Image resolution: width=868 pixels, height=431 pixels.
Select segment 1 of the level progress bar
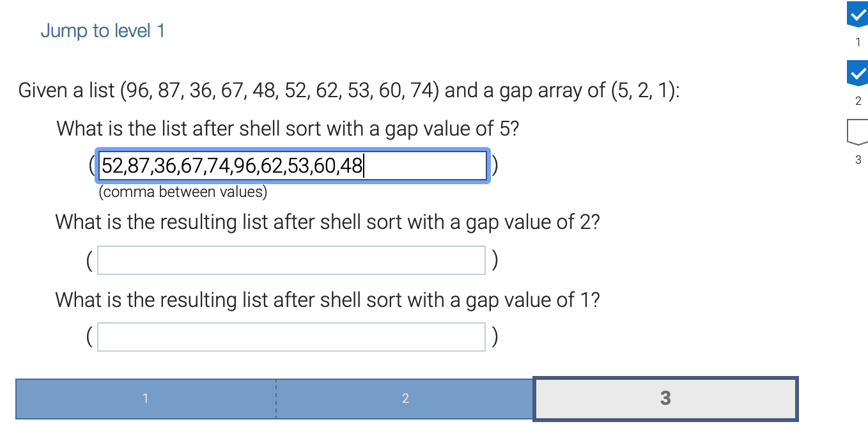point(146,399)
